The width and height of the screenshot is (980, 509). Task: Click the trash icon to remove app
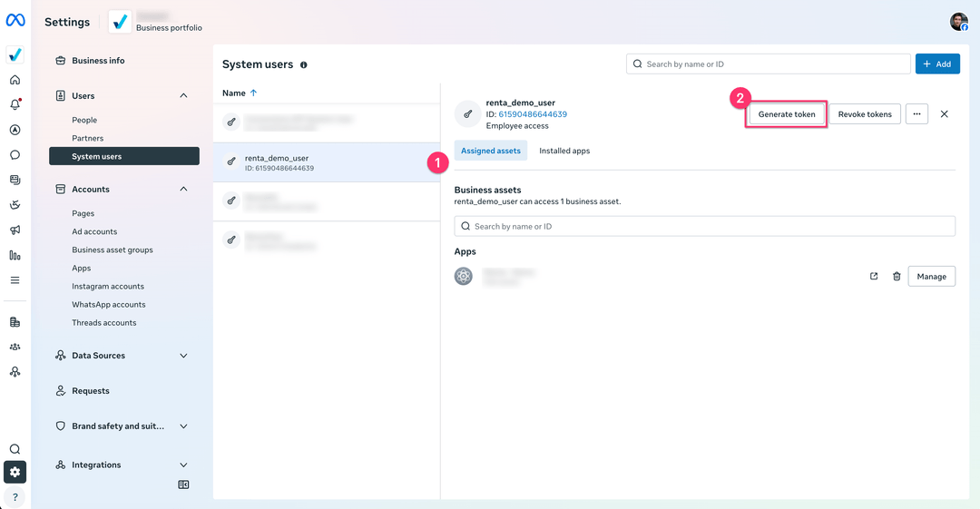[x=897, y=277]
